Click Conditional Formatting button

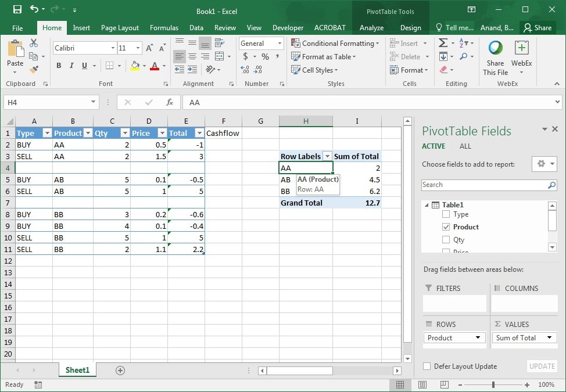(x=336, y=44)
